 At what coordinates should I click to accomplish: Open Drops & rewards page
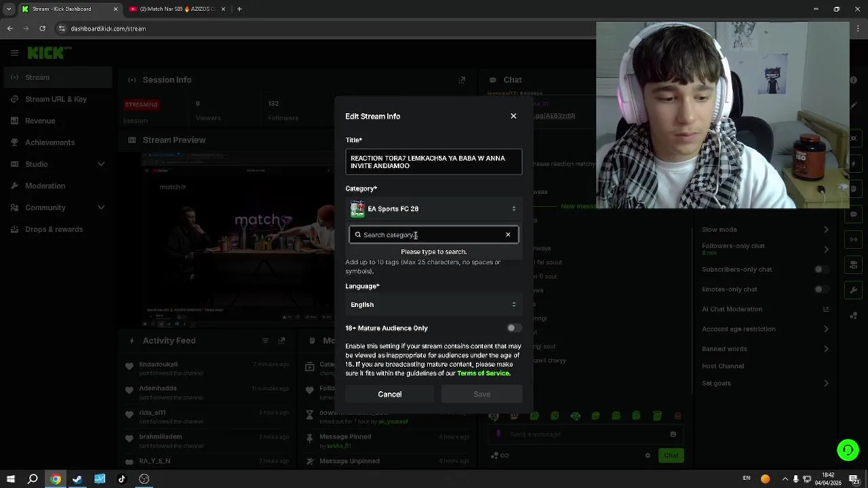pyautogui.click(x=56, y=229)
